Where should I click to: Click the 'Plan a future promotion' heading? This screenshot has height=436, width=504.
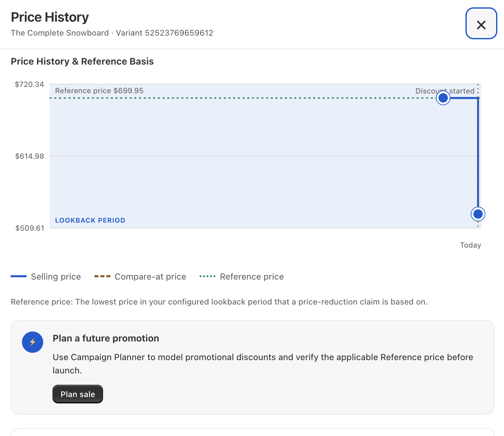click(x=106, y=338)
